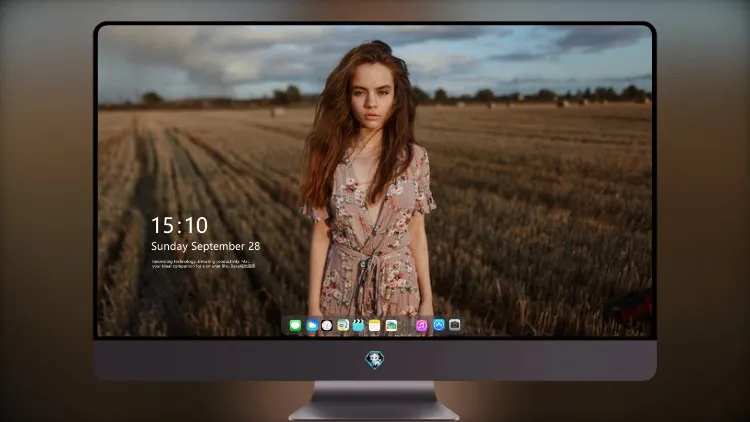Click the woman's face in the wallpaper
Viewport: 750px width, 422px height.
pyautogui.click(x=372, y=98)
